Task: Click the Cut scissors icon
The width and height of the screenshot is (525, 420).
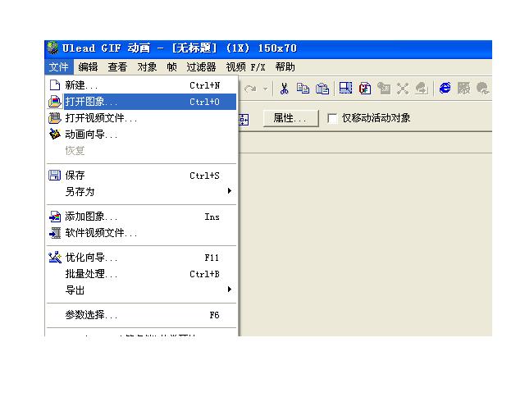Action: (285, 89)
